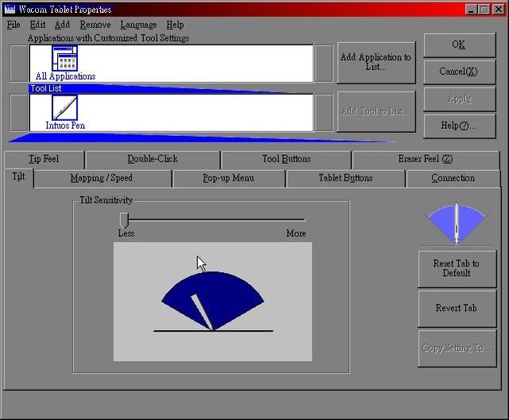The image size is (509, 420).
Task: Click the Tilt Sensitivity slider thumb
Action: [124, 220]
